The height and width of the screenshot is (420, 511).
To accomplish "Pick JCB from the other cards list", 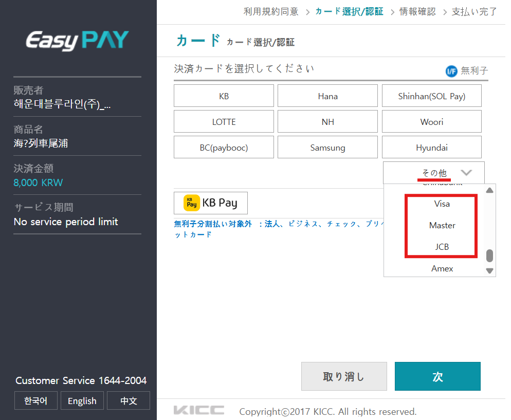I will [x=442, y=247].
